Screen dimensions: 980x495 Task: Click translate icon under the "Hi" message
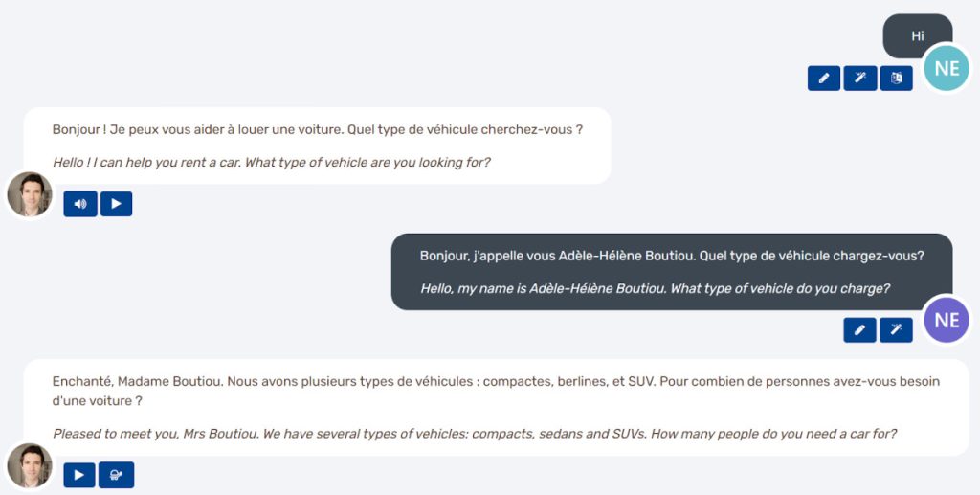(x=896, y=79)
